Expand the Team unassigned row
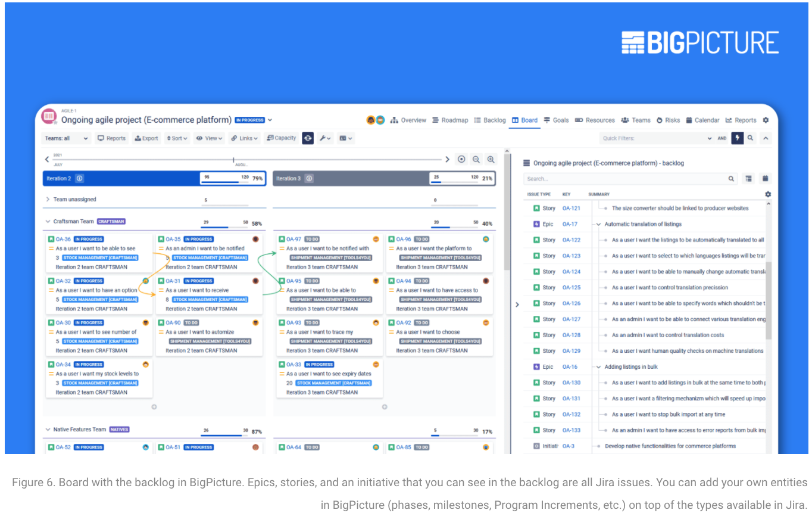Image resolution: width=812 pixels, height=516 pixels. [x=48, y=200]
